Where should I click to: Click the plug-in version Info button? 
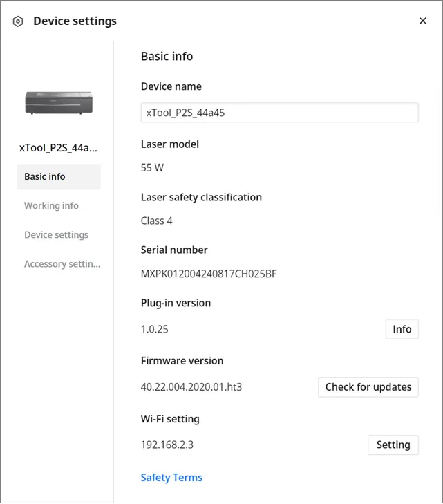coord(402,329)
